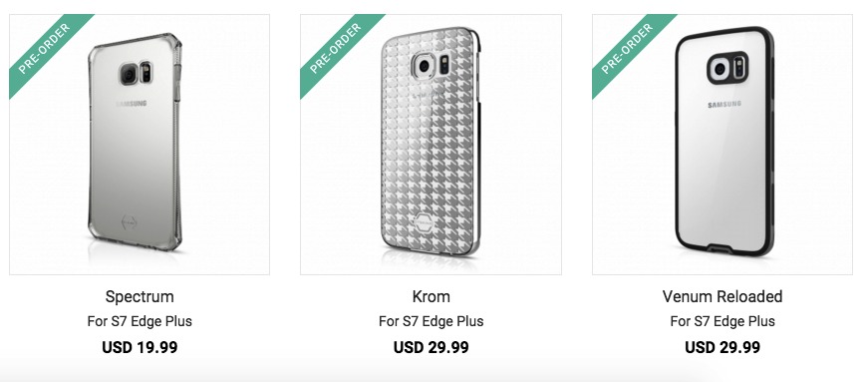Select the USD 29.99 price under Krom
The image size is (868, 382).
[432, 348]
